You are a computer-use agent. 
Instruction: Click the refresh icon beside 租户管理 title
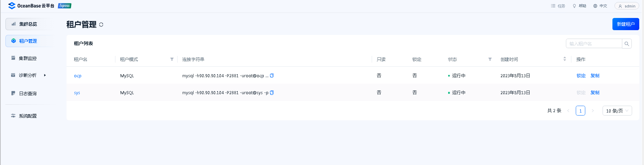(x=101, y=25)
